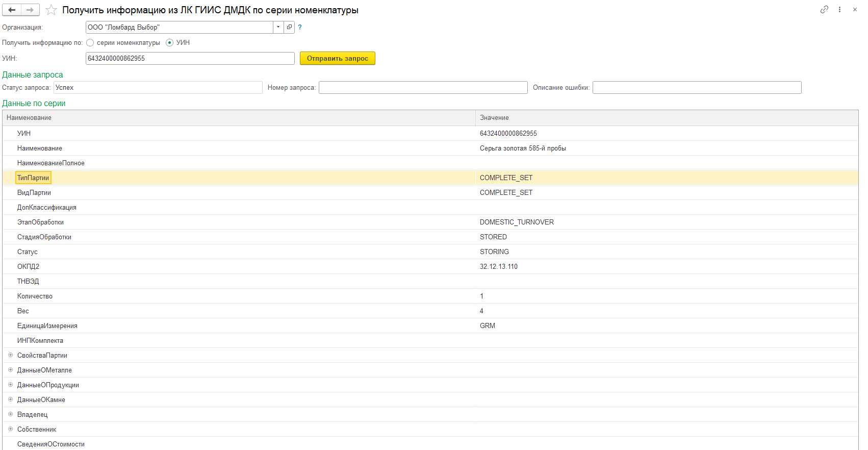Open the Организация dropdown arrow

coord(278,27)
